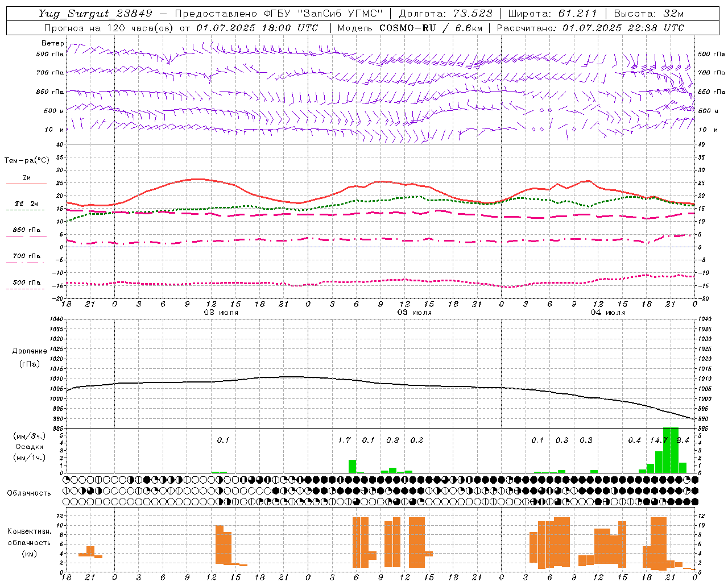Click the Давление pressure label
Image resolution: width=728 pixels, height=582 pixels.
(x=30, y=351)
